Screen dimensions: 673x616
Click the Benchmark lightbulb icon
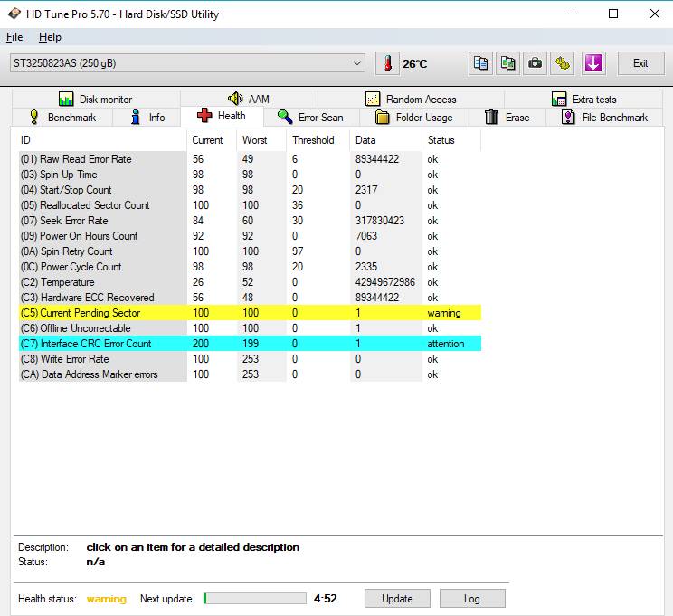click(33, 118)
